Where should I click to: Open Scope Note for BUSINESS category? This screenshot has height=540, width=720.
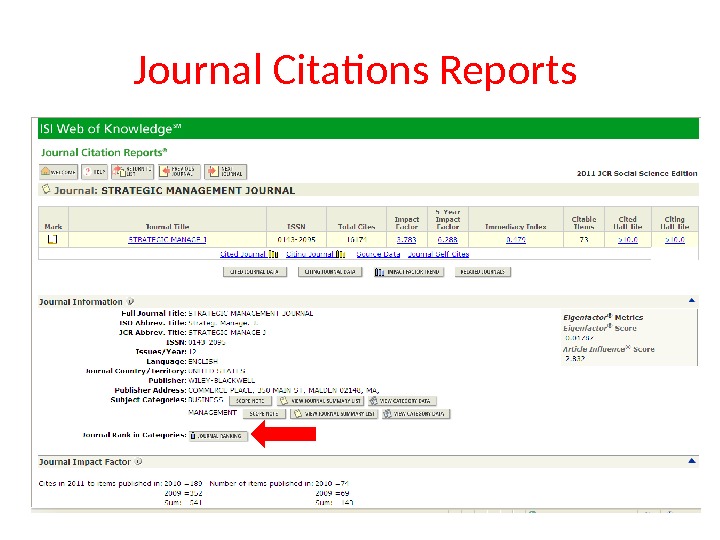(250, 401)
